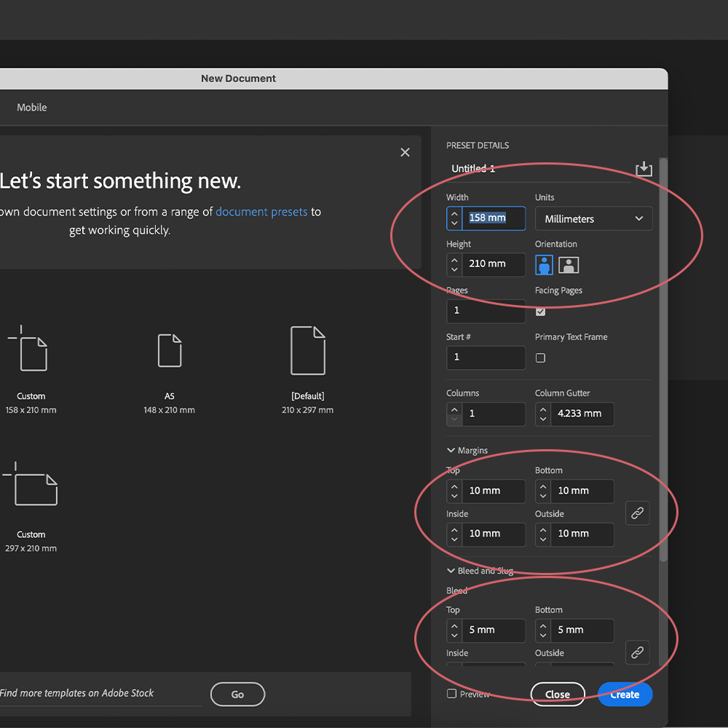Decrease the Width value with down arrow
The height and width of the screenshot is (728, 728).
pos(454,223)
